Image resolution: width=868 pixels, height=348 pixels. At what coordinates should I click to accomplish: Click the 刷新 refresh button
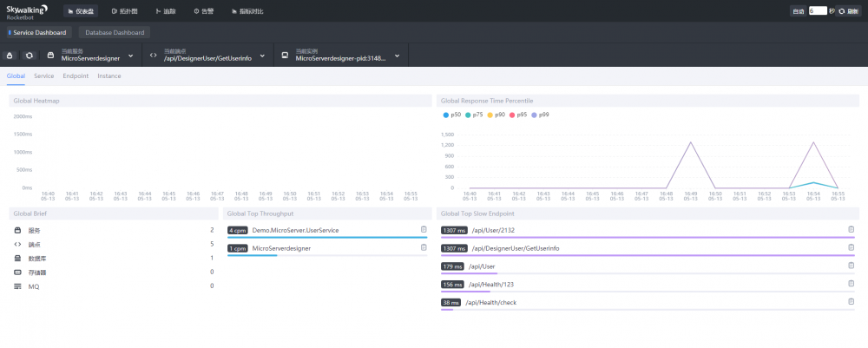(x=848, y=11)
